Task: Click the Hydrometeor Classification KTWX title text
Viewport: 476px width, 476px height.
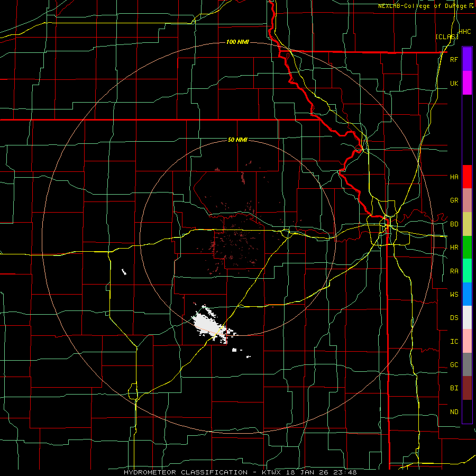Action: coord(240,472)
